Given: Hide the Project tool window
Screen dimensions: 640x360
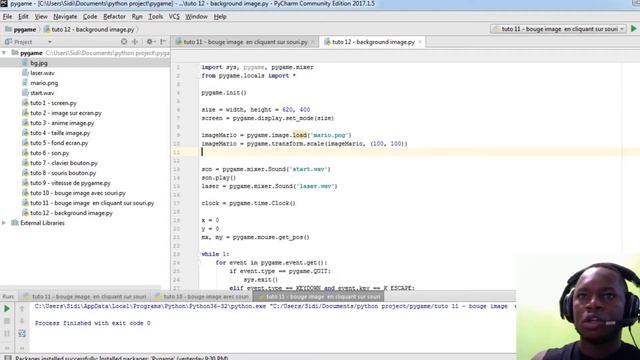Looking at the screenshot, I should (x=163, y=42).
